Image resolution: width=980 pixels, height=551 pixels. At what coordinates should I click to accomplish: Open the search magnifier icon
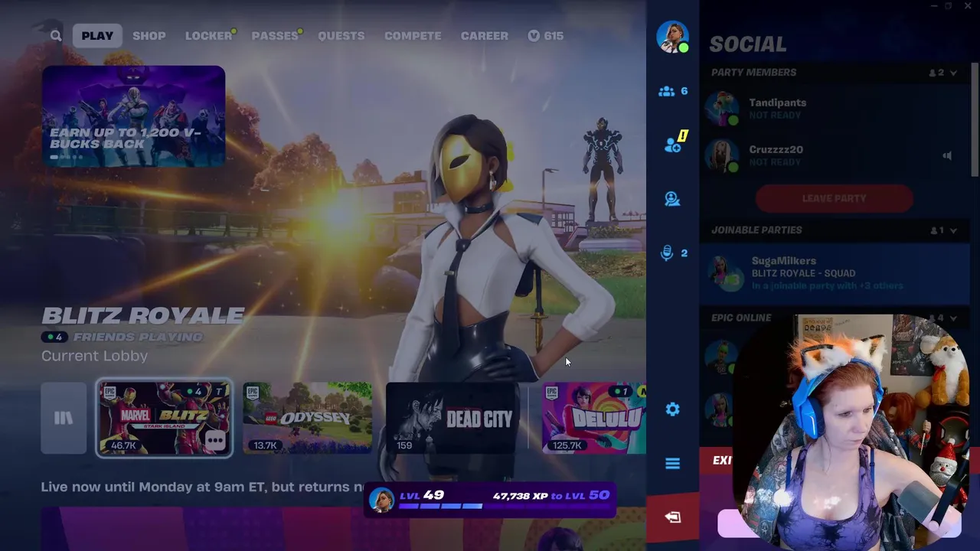point(56,36)
